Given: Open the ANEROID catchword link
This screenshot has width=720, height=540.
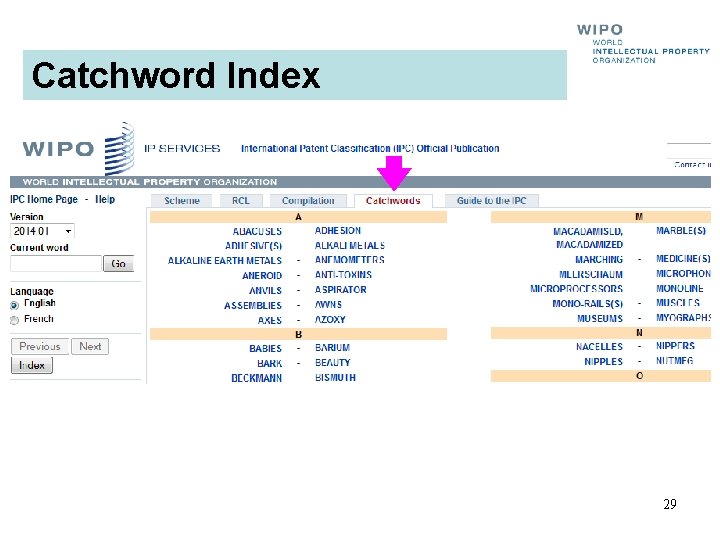Looking at the screenshot, I should (x=262, y=276).
